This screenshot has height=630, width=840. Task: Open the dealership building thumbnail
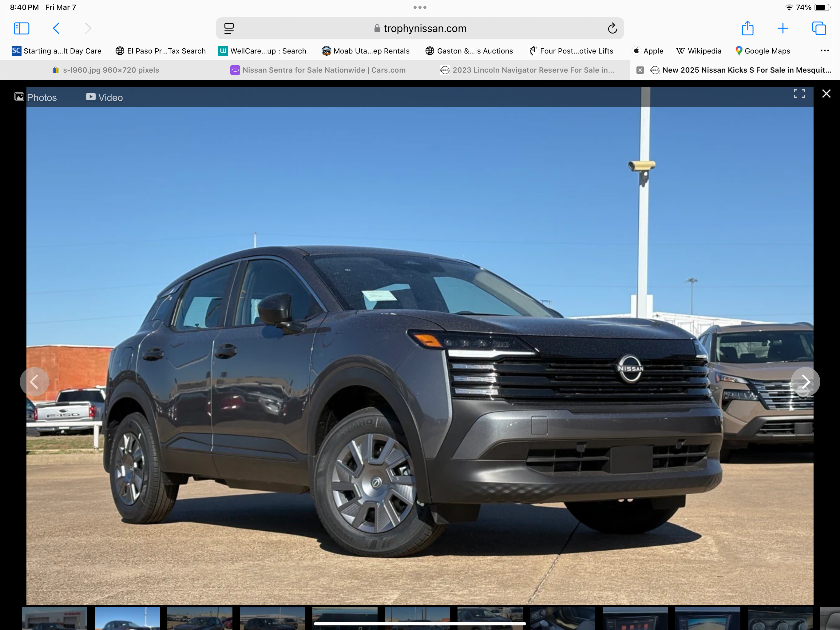pyautogui.click(x=55, y=618)
